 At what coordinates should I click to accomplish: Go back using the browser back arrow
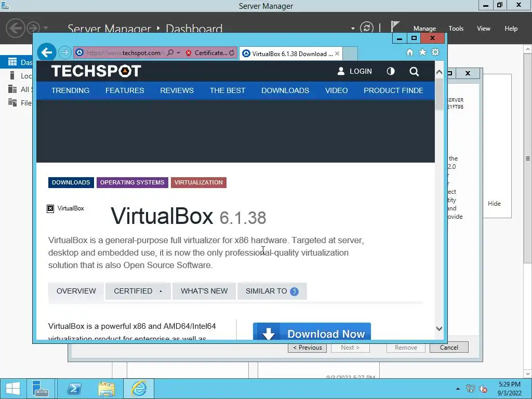46,52
